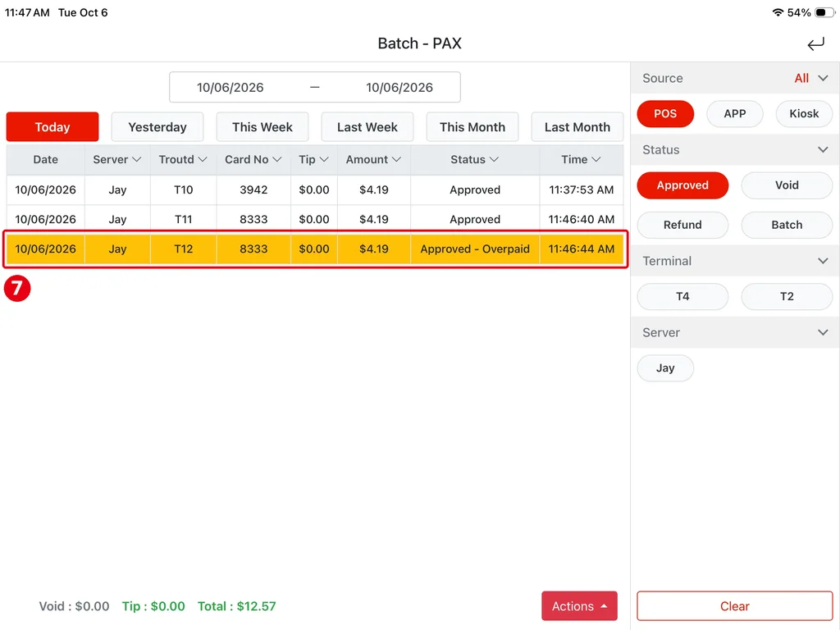Toggle the Void status filter
840x630 pixels.
click(787, 185)
